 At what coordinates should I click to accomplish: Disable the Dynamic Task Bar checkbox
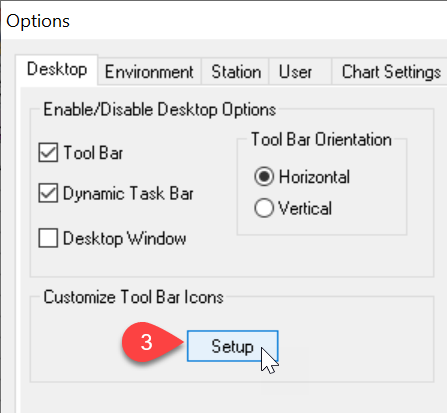pos(48,193)
